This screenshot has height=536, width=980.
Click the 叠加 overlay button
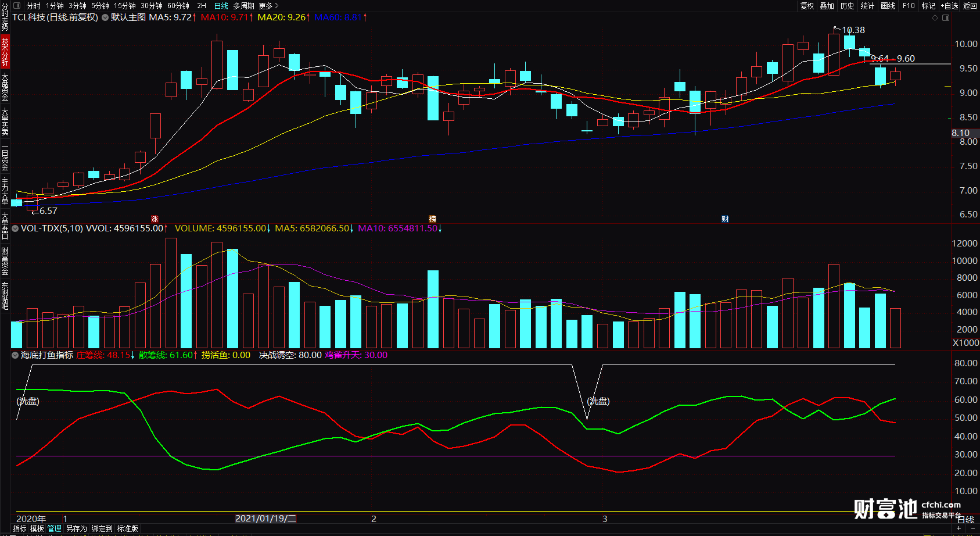[x=827, y=6]
